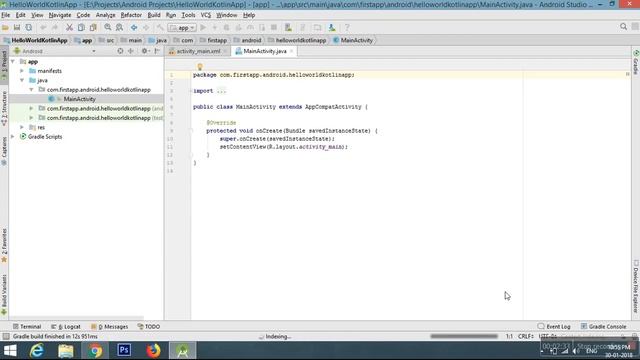Collapse the first com.firstapp.android.helloworldkotlinapp package
This screenshot has width=640, height=360.
[31, 90]
